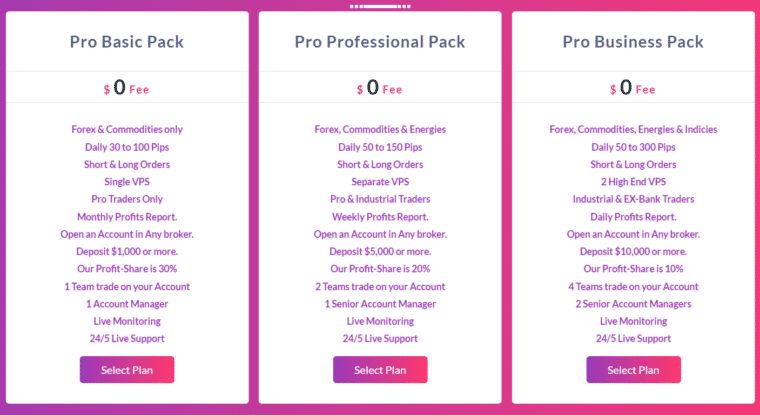Click the $0 Fee price in Basic Pack
Image resolution: width=760 pixels, height=415 pixels.
(x=127, y=88)
